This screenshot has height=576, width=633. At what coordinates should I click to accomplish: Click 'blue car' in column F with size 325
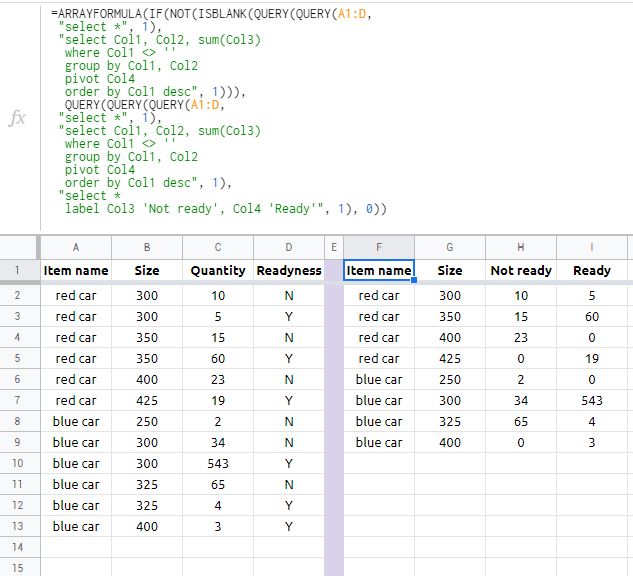click(x=379, y=421)
